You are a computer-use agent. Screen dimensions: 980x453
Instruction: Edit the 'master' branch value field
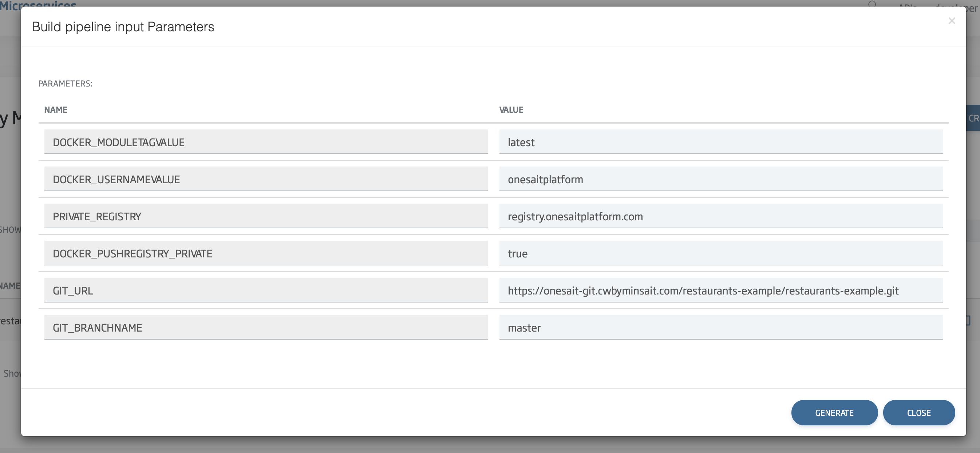click(x=720, y=327)
